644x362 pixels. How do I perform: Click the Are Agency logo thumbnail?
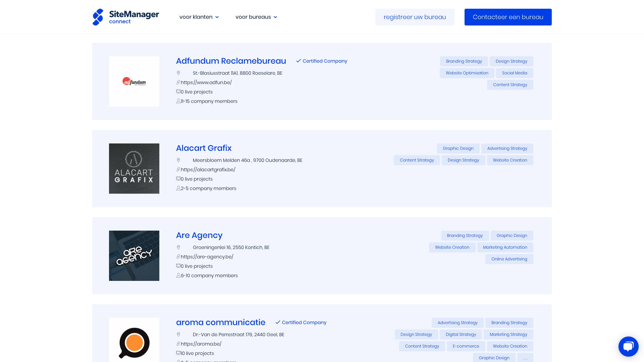134,256
